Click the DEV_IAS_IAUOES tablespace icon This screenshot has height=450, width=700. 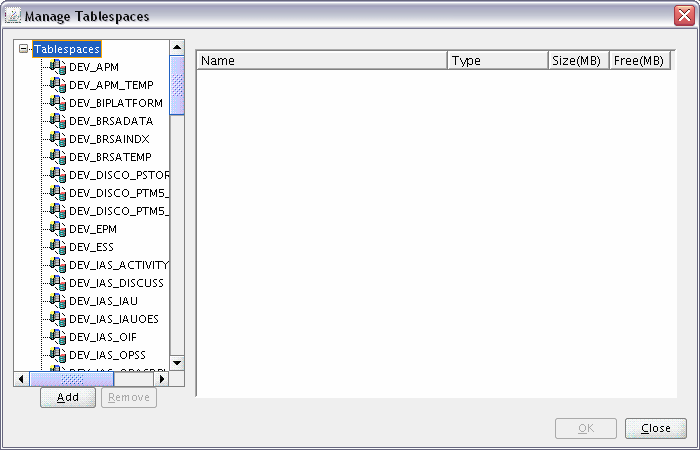[58, 319]
